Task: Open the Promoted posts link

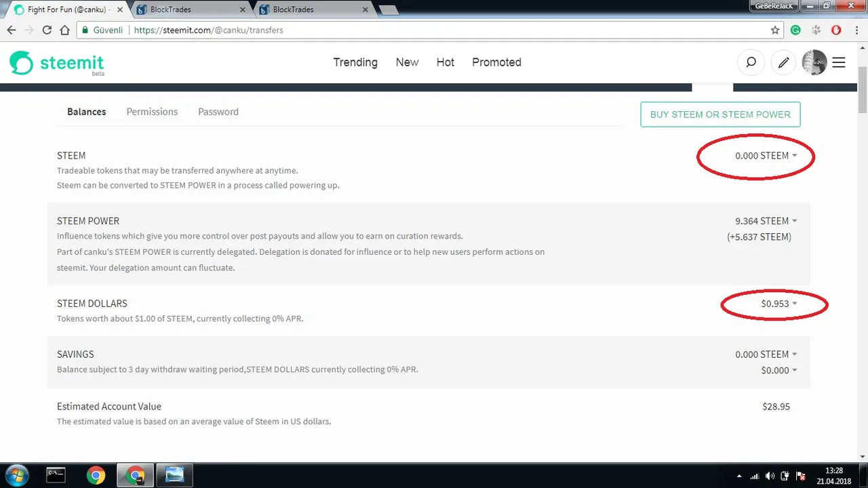Action: tap(496, 62)
